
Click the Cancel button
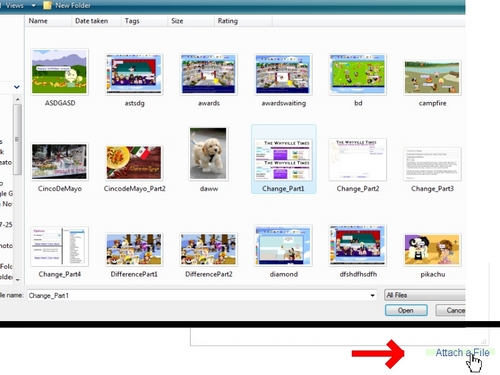click(451, 310)
